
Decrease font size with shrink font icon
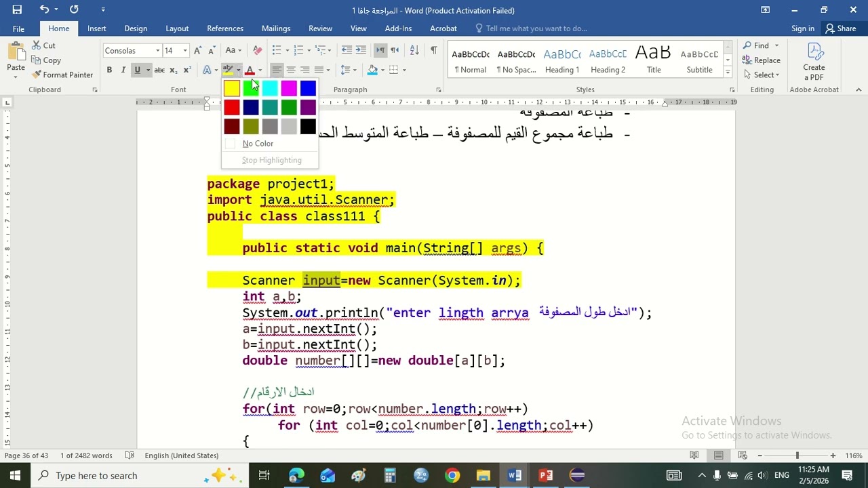tap(212, 50)
